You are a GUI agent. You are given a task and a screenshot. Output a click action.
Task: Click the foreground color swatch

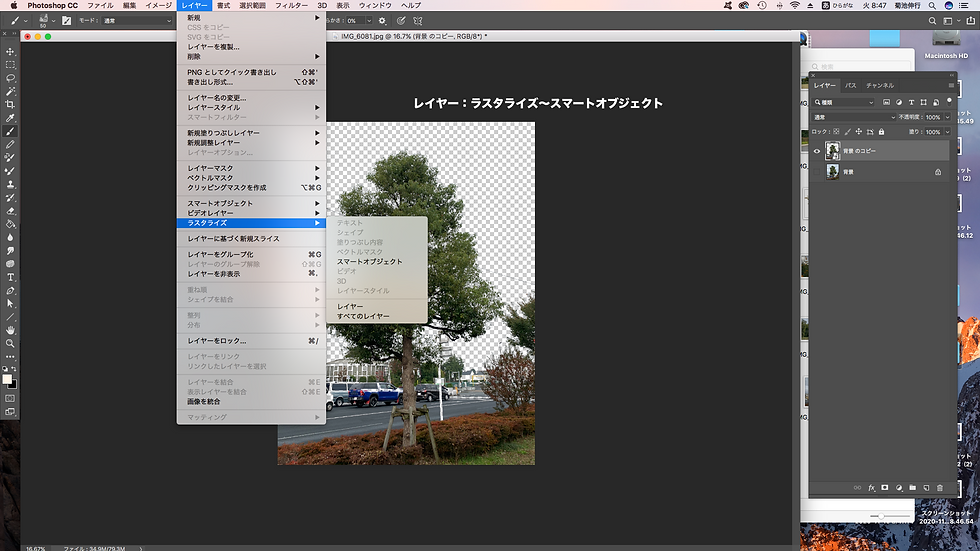point(7,379)
